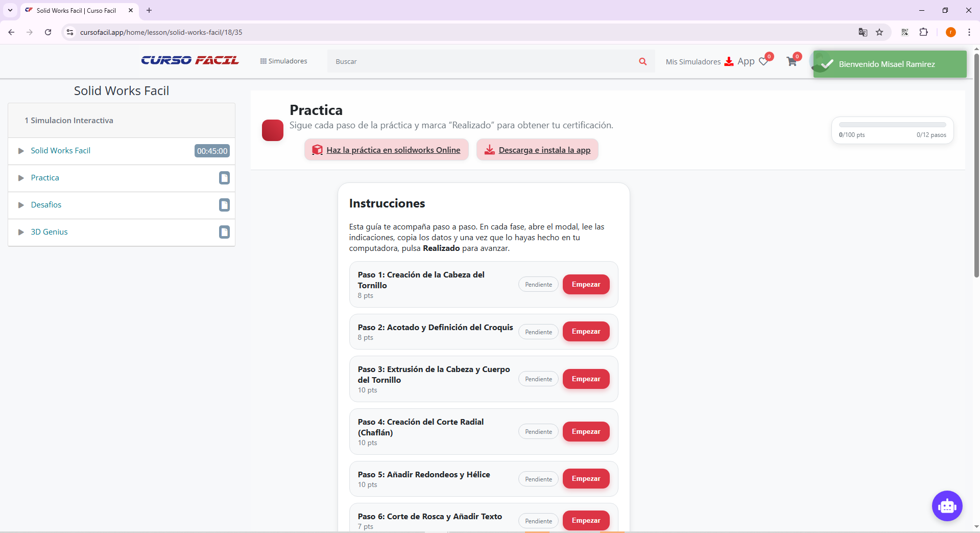Go forward in browser history
Viewport: 980px width, 533px height.
click(30, 32)
